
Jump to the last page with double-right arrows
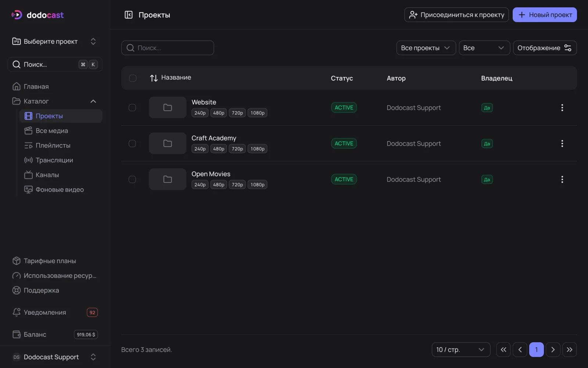pyautogui.click(x=570, y=350)
